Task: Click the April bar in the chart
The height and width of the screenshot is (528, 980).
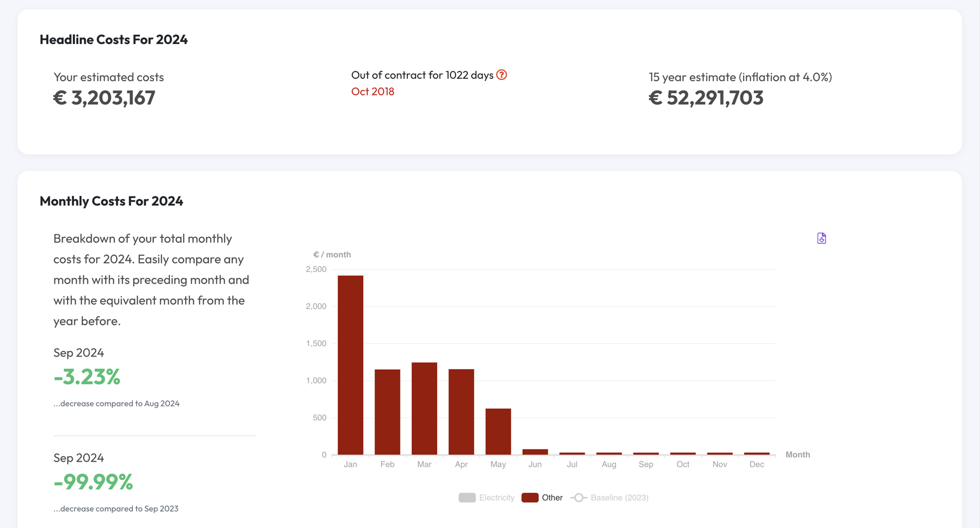Action: 461,412
